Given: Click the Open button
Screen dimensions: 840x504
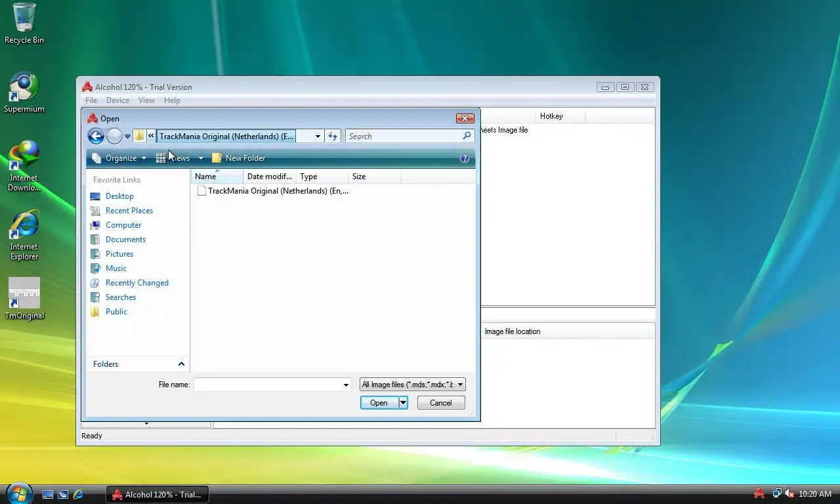Looking at the screenshot, I should pyautogui.click(x=379, y=403).
